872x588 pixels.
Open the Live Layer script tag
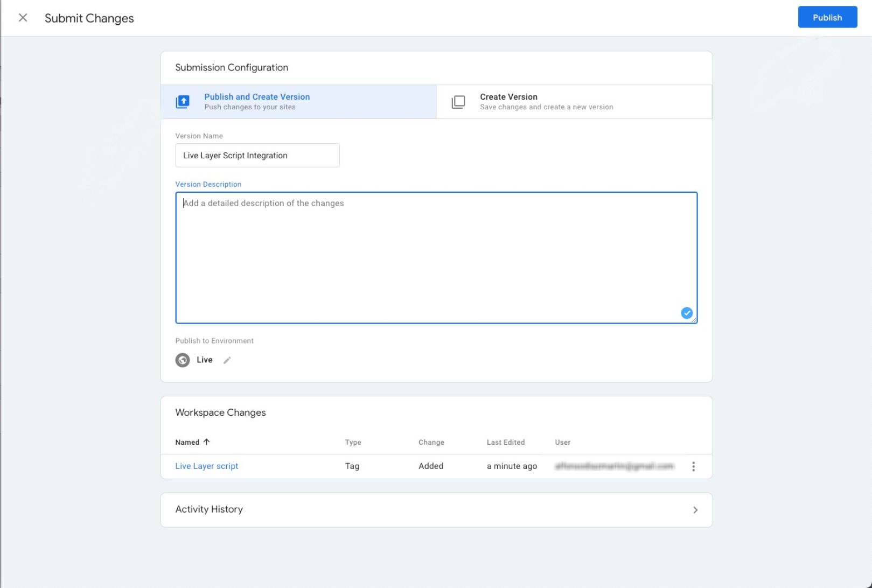206,466
